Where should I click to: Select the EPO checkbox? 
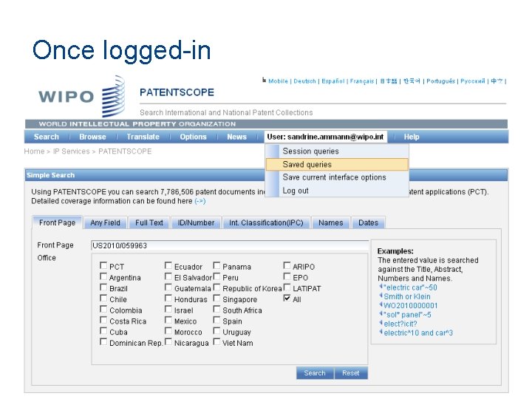point(287,276)
